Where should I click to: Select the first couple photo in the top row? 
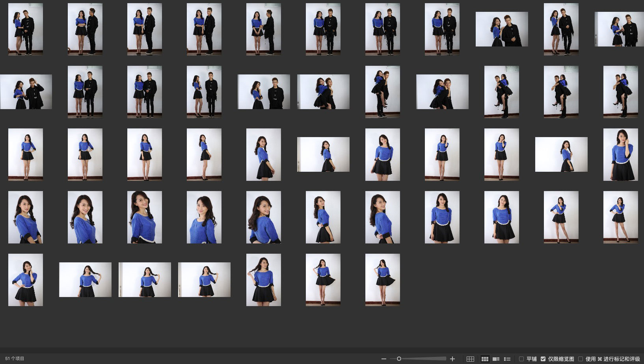(26, 29)
